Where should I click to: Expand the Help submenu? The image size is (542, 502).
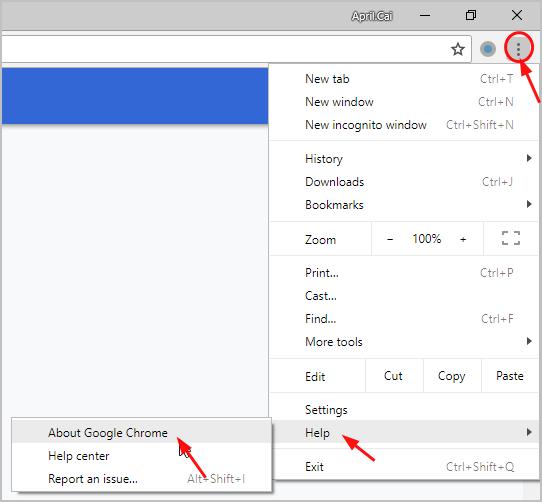click(404, 432)
